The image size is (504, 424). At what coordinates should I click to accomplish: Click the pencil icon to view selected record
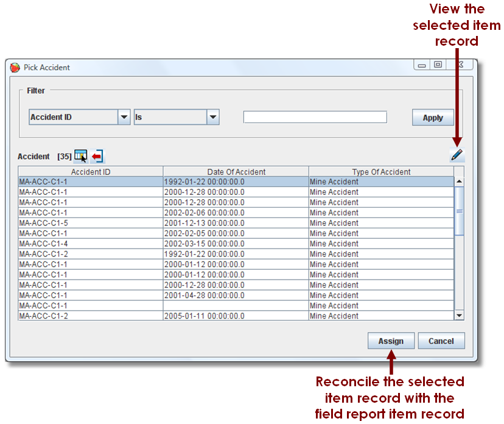click(x=457, y=155)
